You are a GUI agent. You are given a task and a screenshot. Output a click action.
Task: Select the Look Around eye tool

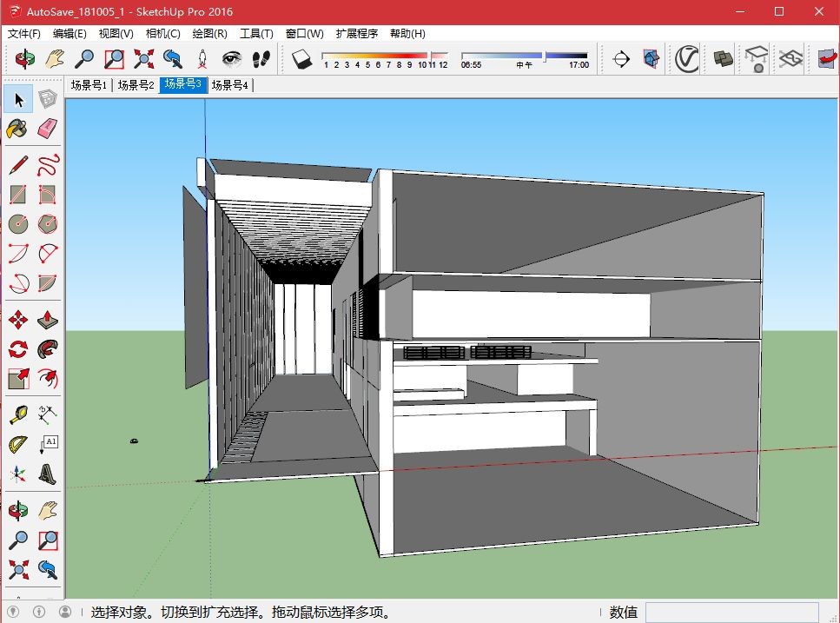[x=231, y=59]
